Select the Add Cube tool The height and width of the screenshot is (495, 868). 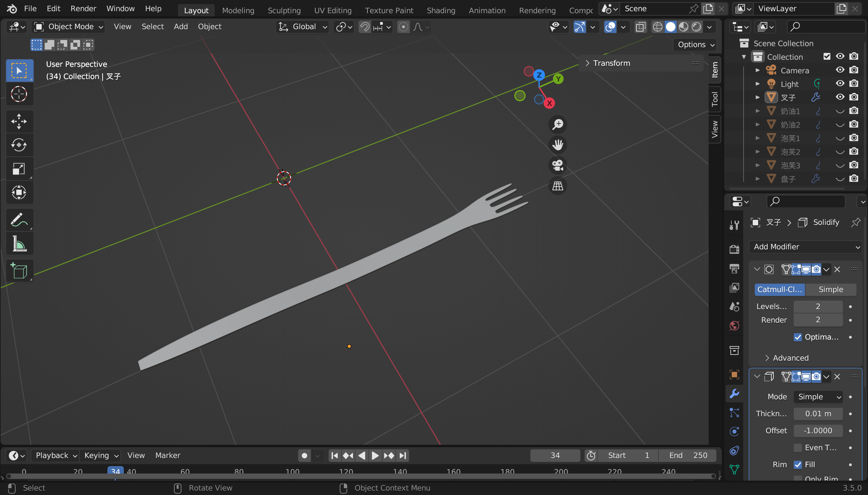(19, 271)
